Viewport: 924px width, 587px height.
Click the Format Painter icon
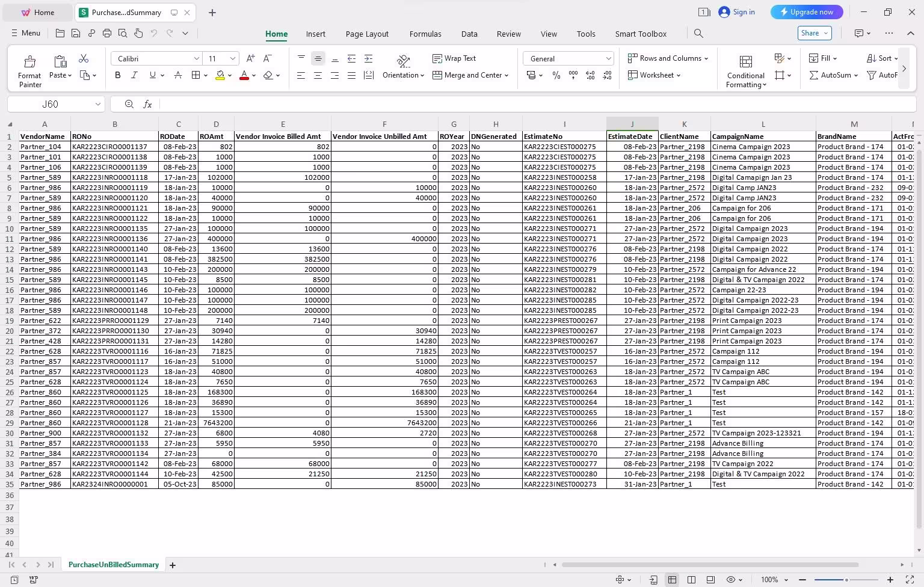29,62
